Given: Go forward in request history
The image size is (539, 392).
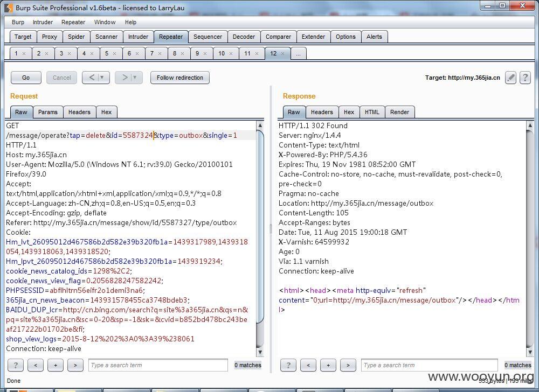Looking at the screenshot, I should tap(125, 78).
